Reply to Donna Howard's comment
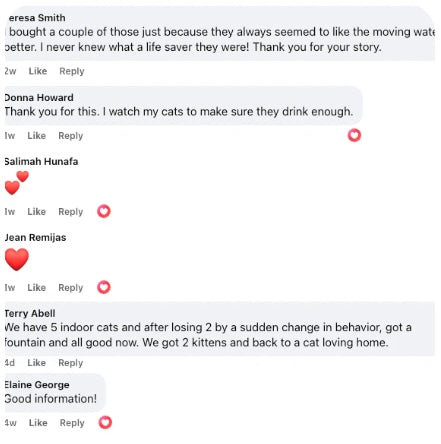This screenshot has height=444, width=441. coord(71,136)
